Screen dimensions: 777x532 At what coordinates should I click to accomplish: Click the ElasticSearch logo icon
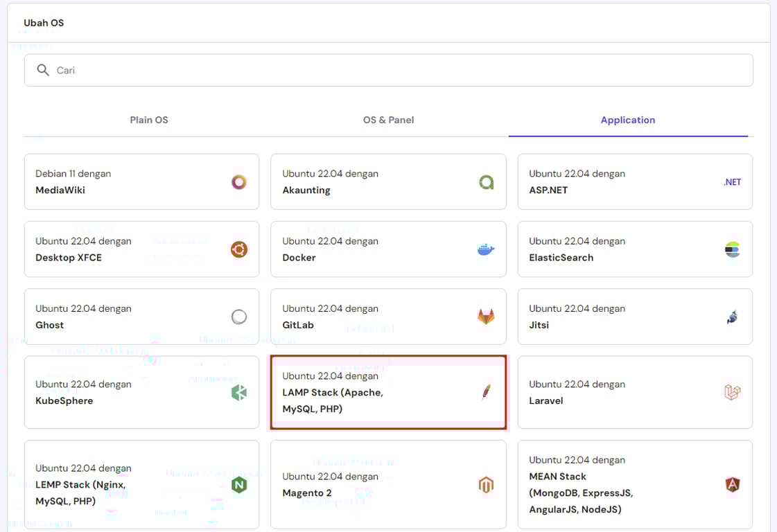(x=733, y=249)
